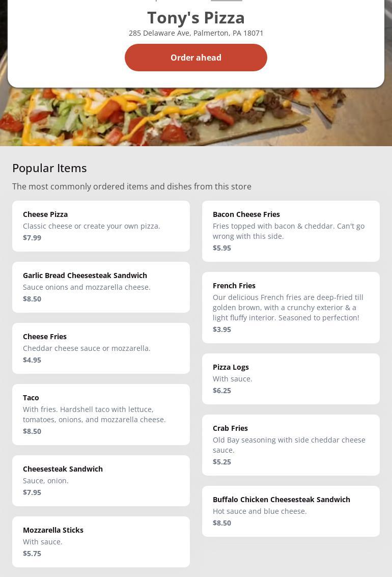The image size is (392, 577).
Task: Pick the Mozzarella Sticks item
Action: click(101, 541)
